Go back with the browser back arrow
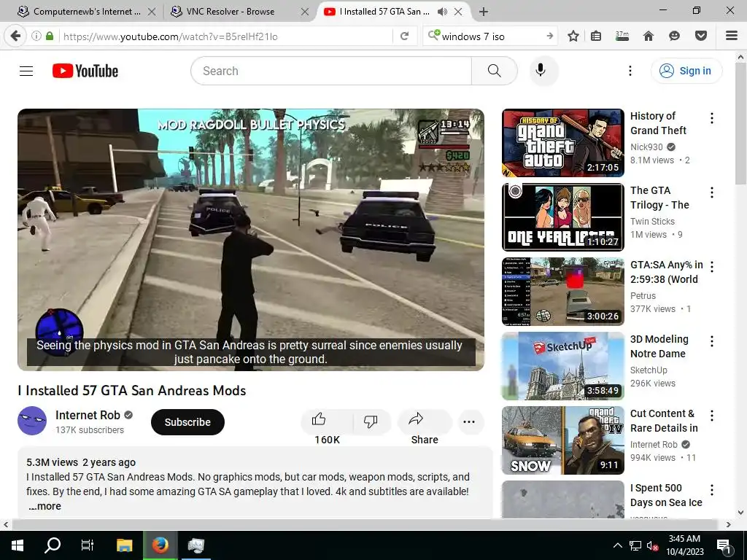Image resolution: width=747 pixels, height=560 pixels. coord(15,36)
